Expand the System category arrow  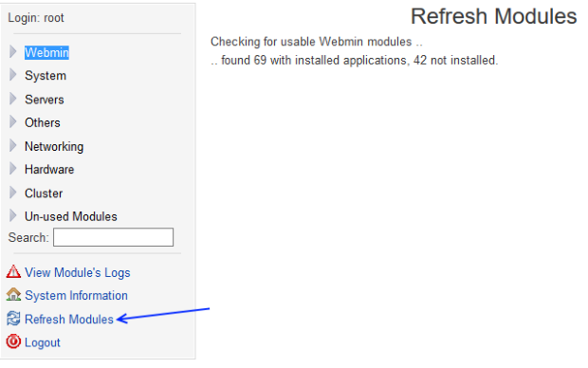point(13,75)
